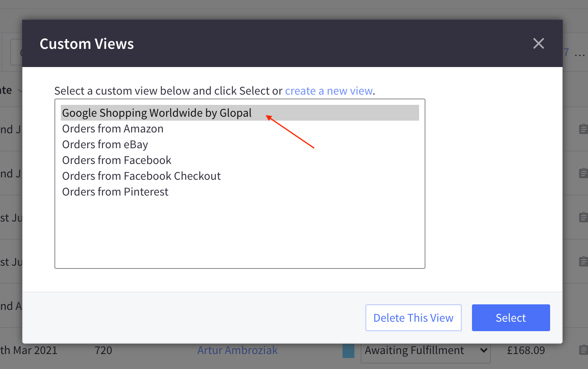The image size is (588, 369).
Task: Open the create a new view link
Action: click(329, 91)
